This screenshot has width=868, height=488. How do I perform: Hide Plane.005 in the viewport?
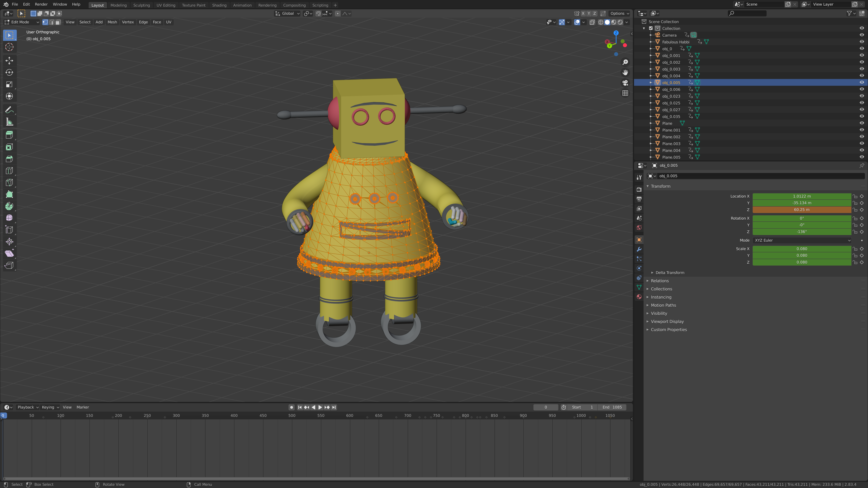[861, 157]
